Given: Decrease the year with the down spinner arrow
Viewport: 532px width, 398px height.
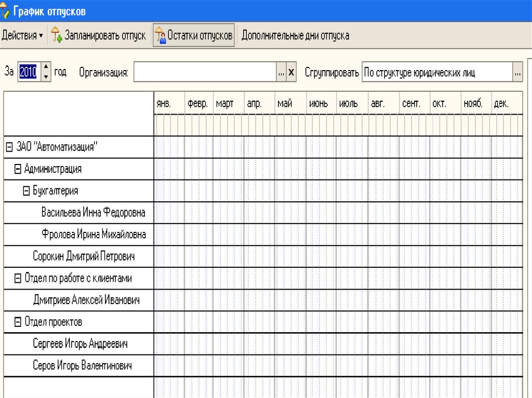Looking at the screenshot, I should coord(46,76).
